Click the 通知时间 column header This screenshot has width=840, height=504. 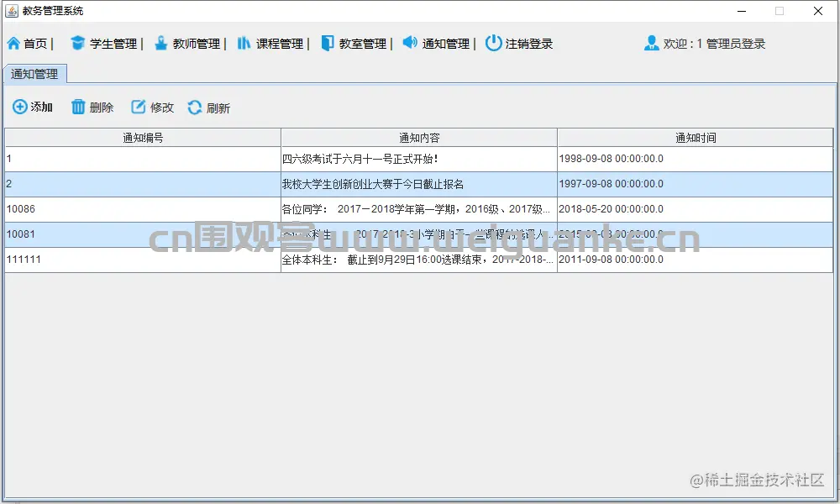pyautogui.click(x=696, y=138)
